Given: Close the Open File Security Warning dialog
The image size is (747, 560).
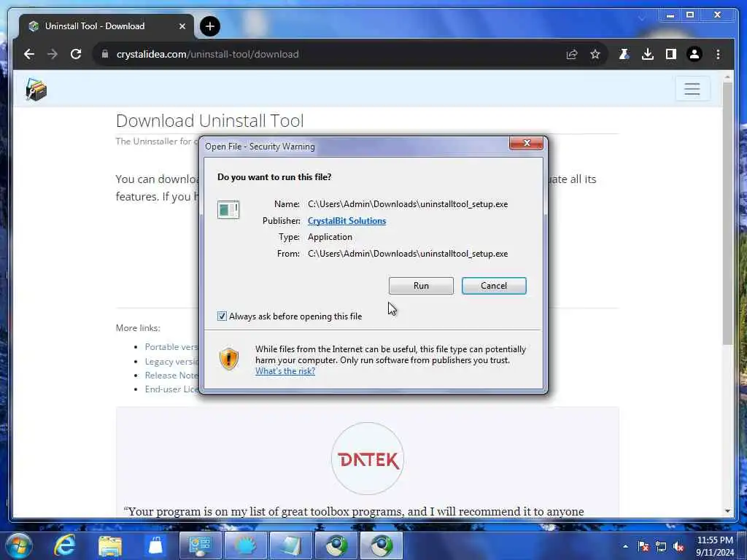Looking at the screenshot, I should [526, 143].
